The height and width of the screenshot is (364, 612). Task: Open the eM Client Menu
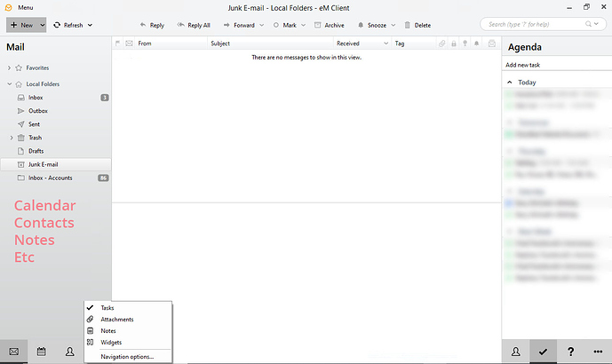tap(26, 7)
